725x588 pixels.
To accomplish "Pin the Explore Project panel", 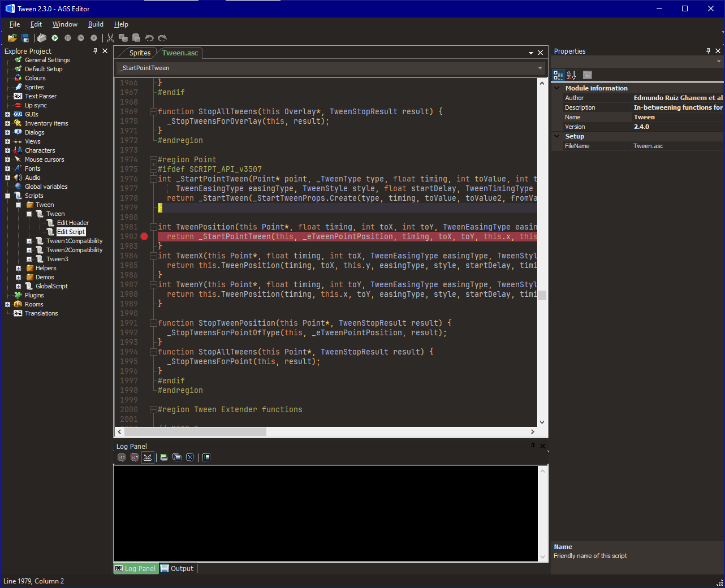I will pos(95,51).
